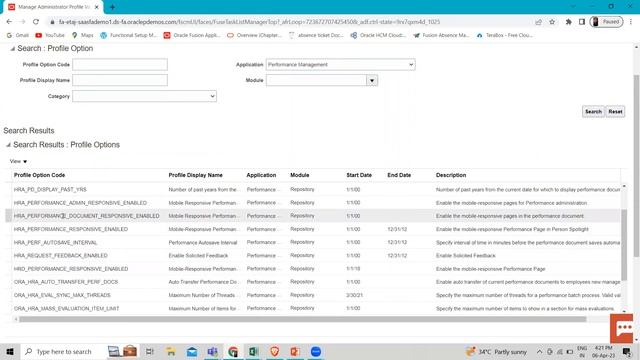Select row HRA_PD_DISPLAY_PAST_YRS
Viewport: 640px width, 360px height.
pyautogui.click(x=313, y=189)
